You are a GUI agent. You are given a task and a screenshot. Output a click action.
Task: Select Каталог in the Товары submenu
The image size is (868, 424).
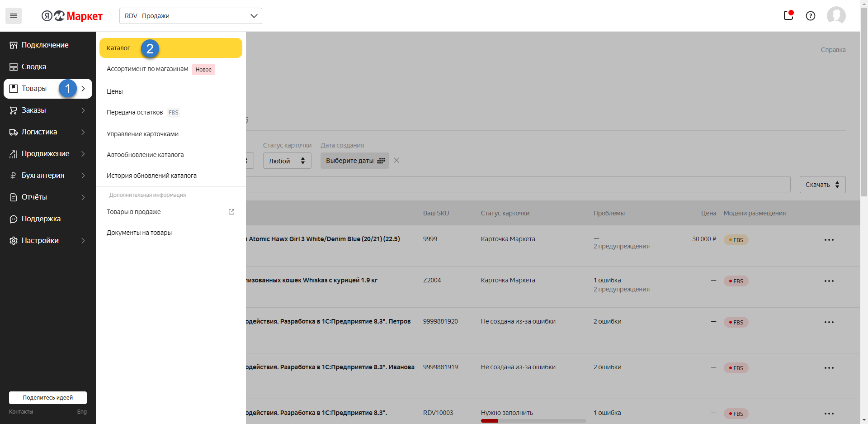[x=118, y=48]
